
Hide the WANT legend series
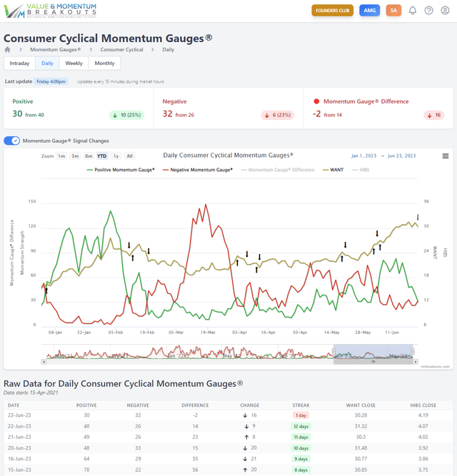333,170
